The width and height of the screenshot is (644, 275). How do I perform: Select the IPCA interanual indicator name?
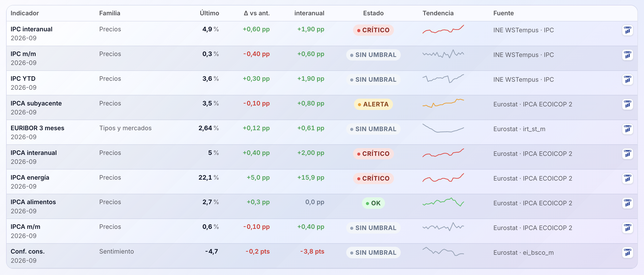coord(34,153)
